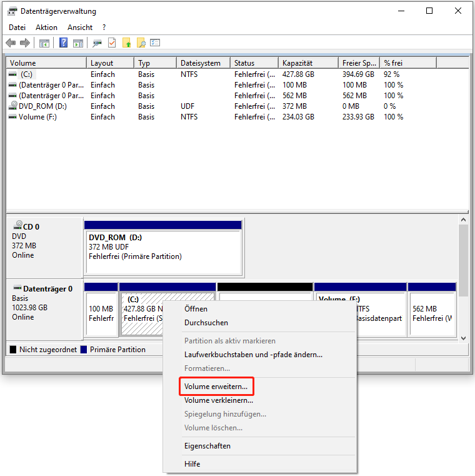Select the DVD_ROM (D:) partition block

[163, 248]
